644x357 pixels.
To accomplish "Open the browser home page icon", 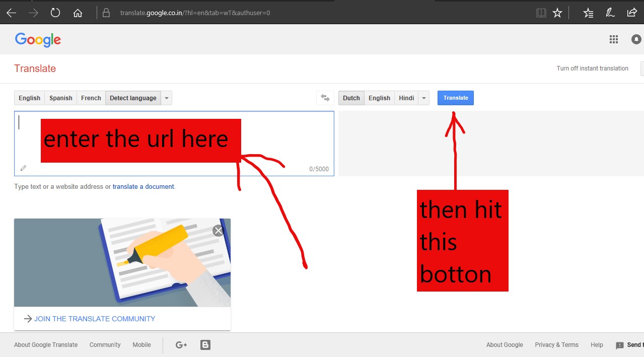I will point(78,13).
